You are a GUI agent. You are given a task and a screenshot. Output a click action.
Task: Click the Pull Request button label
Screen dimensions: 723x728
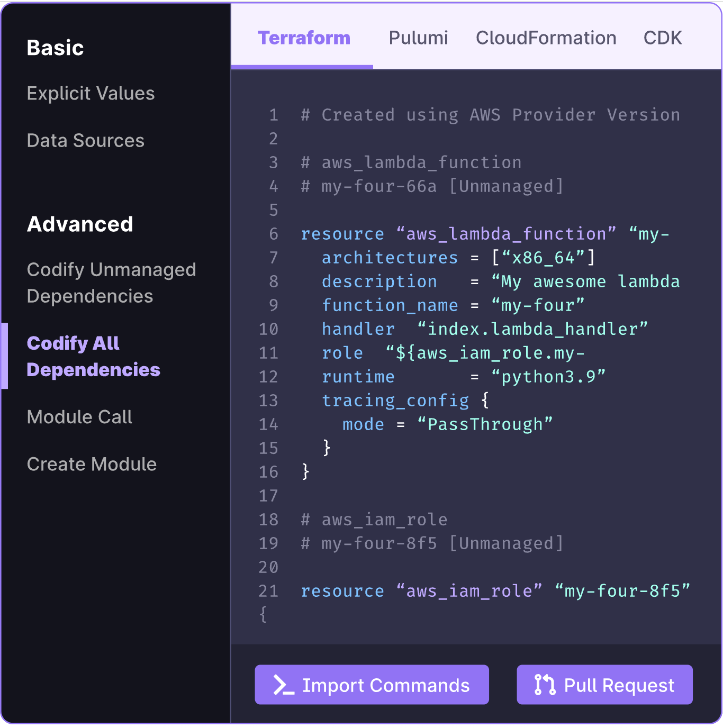pos(619,685)
